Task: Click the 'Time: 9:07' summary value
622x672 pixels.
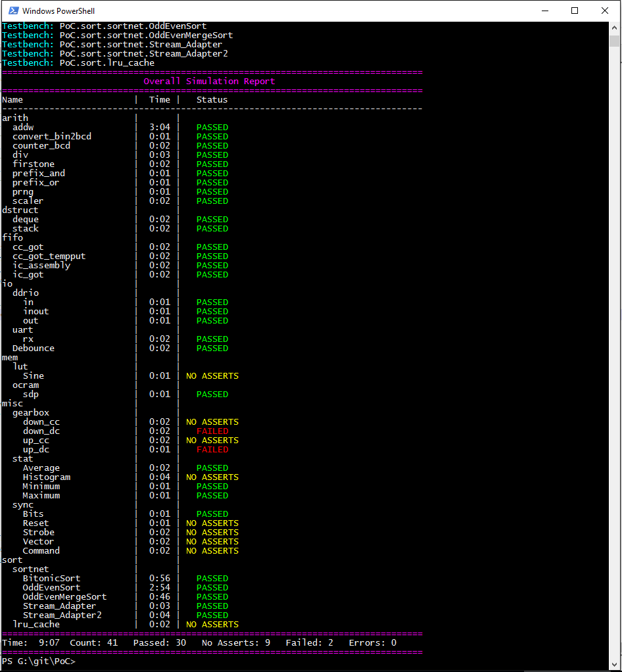Action: 31,643
